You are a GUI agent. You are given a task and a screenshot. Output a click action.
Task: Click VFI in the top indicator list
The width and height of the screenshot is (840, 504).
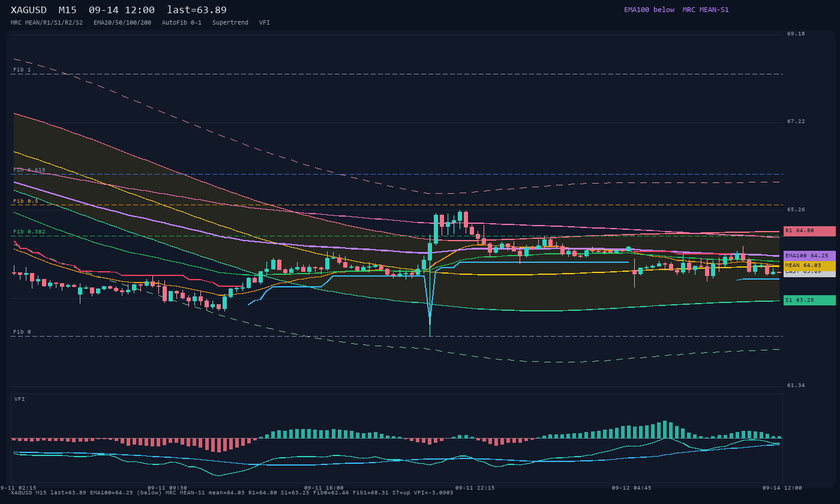click(x=265, y=23)
